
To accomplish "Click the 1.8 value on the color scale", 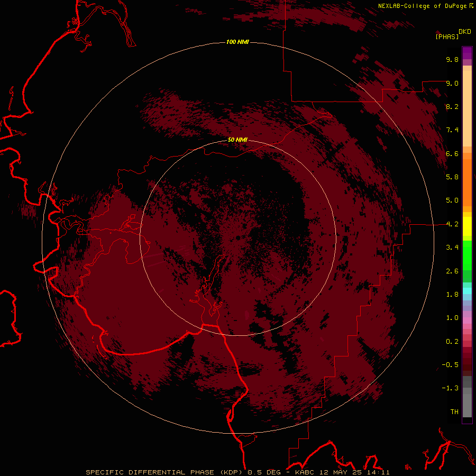I will [452, 295].
